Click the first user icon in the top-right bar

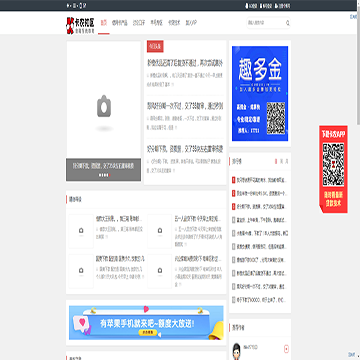click(247, 6)
